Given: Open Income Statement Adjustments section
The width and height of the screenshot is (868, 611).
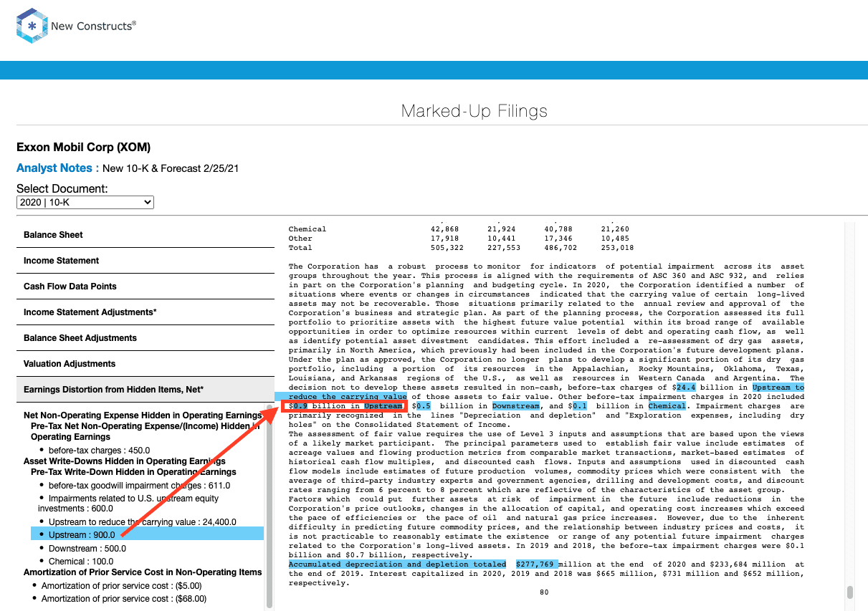Looking at the screenshot, I should point(145,312).
